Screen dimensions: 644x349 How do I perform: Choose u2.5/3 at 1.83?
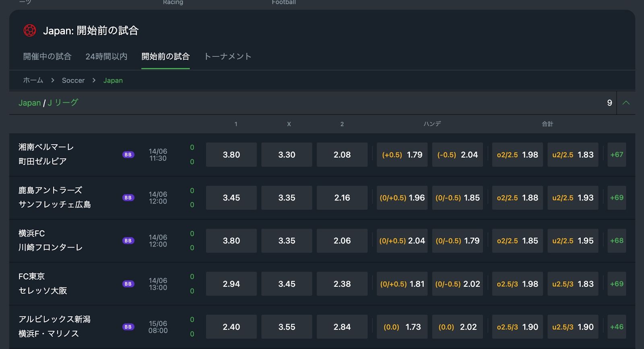pos(573,284)
